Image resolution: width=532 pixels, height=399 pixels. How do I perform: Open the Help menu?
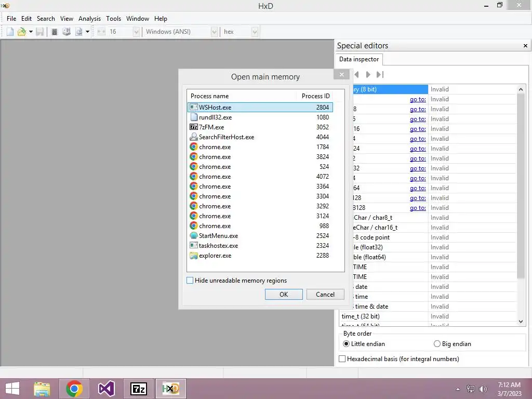pos(161,19)
